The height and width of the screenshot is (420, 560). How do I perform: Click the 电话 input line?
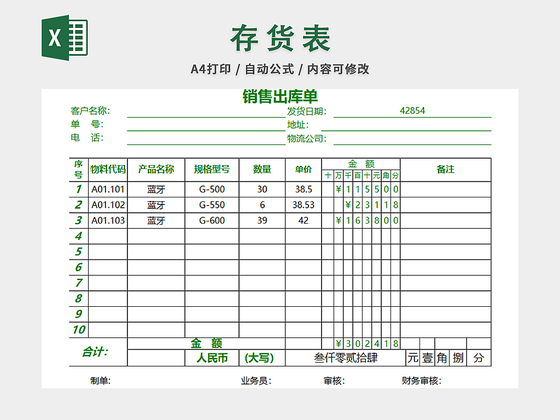coord(206,139)
